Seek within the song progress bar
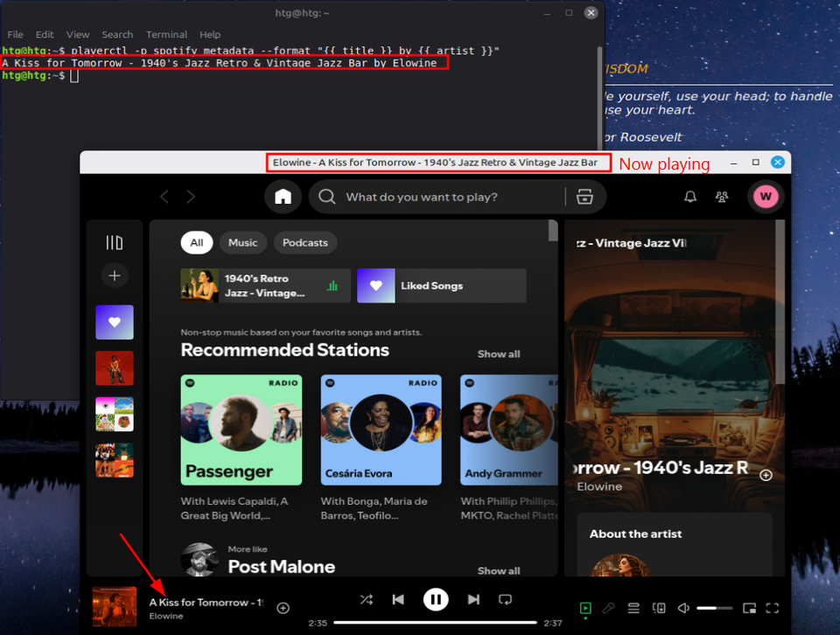 pos(435,623)
